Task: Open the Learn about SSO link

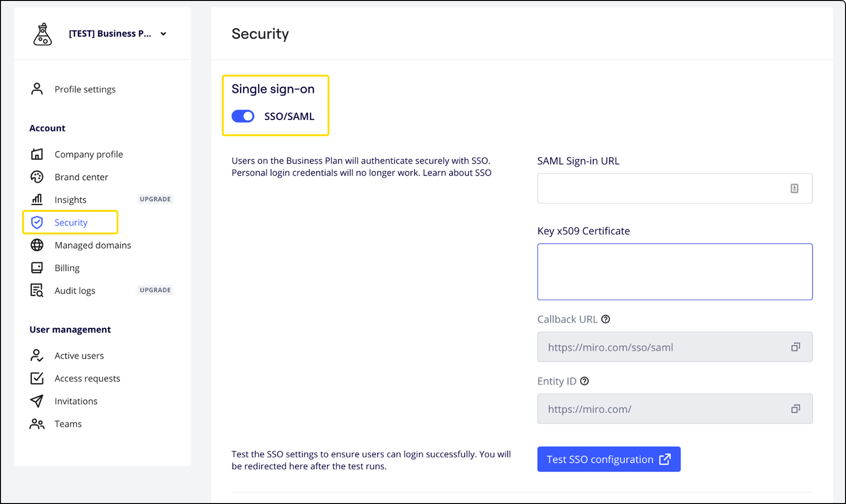Action: pyautogui.click(x=457, y=173)
